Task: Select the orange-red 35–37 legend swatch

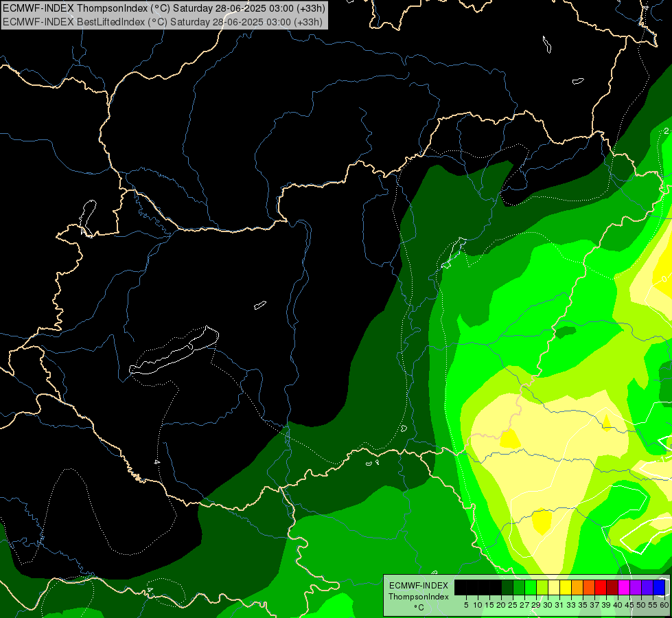Action: pyautogui.click(x=589, y=588)
